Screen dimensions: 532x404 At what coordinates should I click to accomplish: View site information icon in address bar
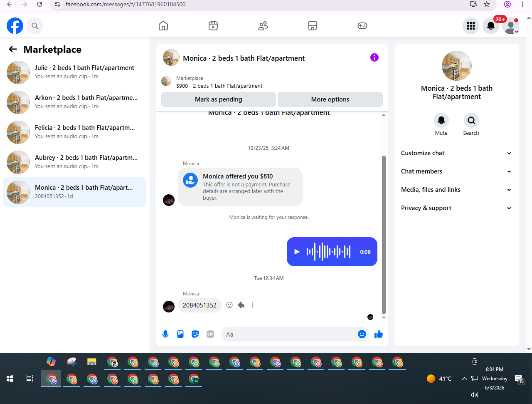(57, 4)
